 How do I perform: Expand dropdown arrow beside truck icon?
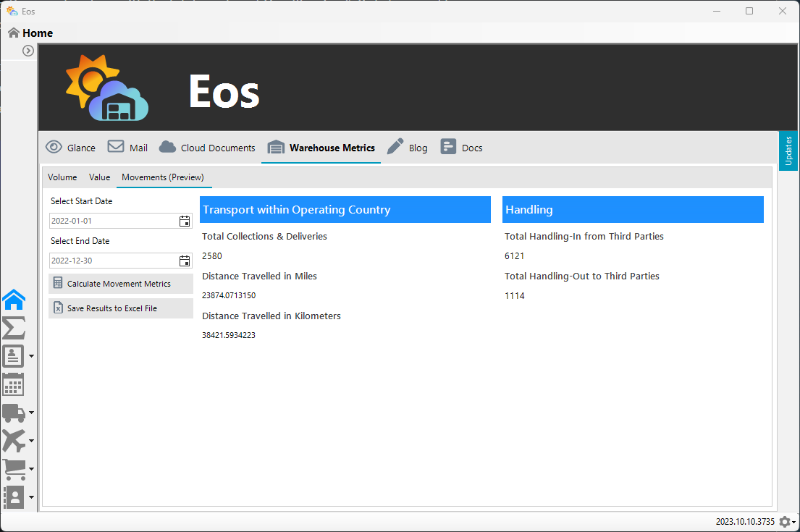tap(32, 413)
